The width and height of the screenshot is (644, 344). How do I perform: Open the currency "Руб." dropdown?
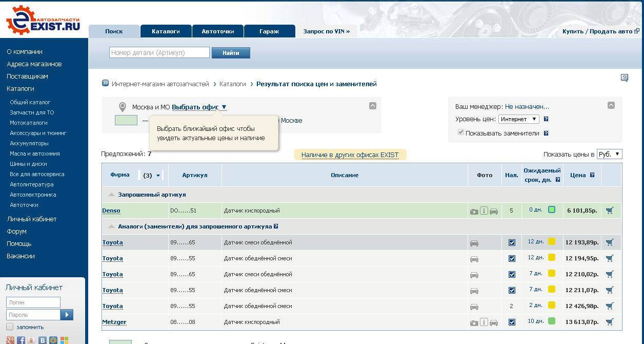point(610,154)
